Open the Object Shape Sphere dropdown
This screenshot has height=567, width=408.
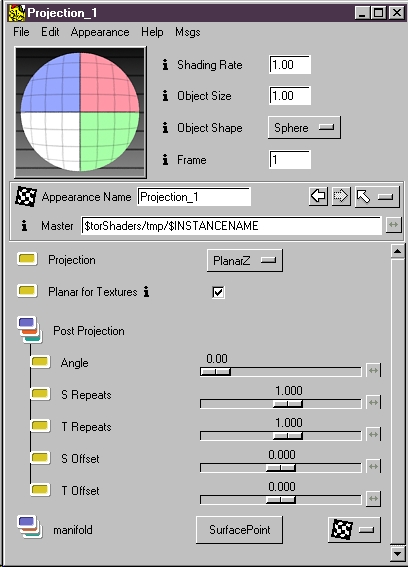click(304, 127)
